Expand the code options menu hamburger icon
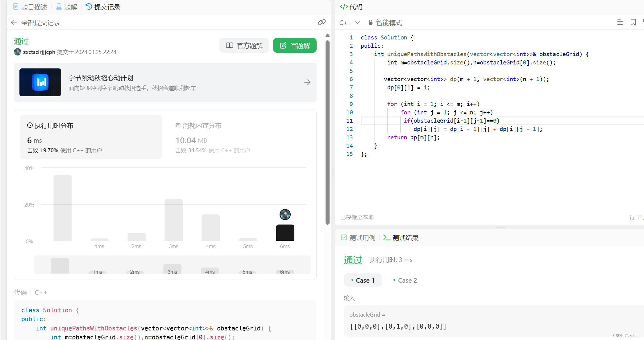The height and width of the screenshot is (340, 644). pos(620,23)
